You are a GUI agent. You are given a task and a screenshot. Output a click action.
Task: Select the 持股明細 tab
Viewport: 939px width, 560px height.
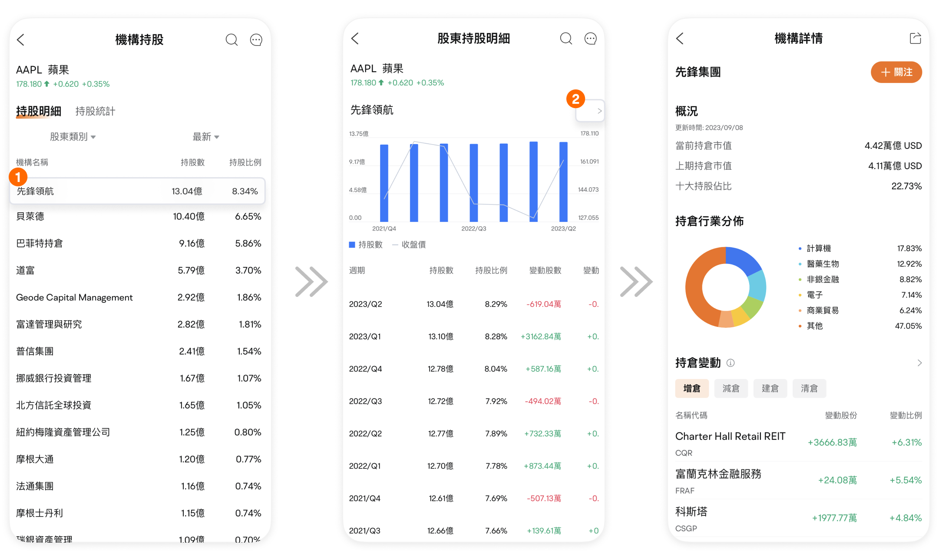[38, 111]
